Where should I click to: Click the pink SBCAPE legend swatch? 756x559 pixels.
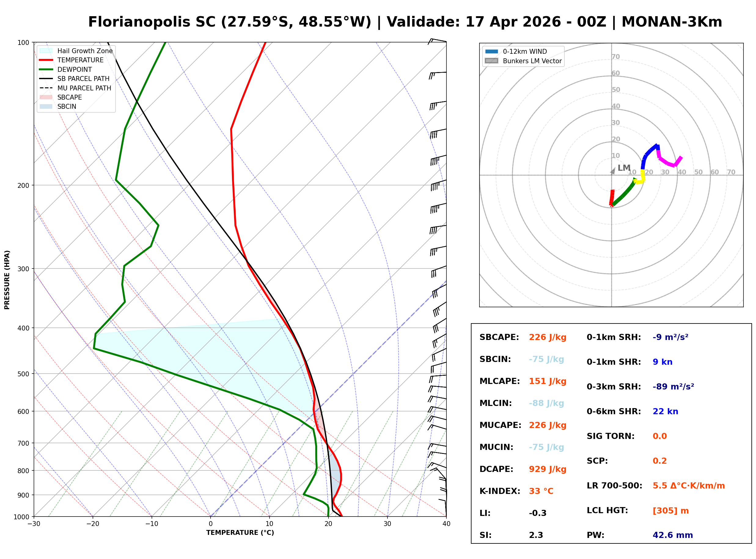(46, 97)
